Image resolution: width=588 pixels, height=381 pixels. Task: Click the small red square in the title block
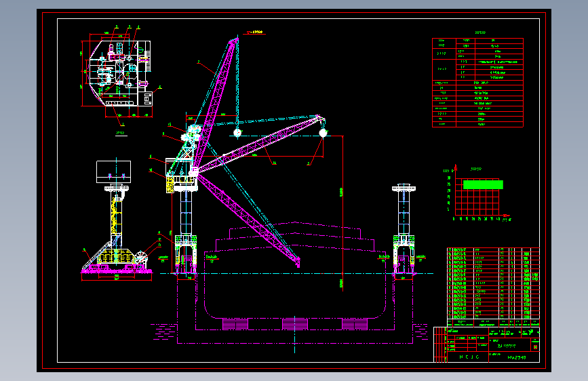(x=535, y=347)
